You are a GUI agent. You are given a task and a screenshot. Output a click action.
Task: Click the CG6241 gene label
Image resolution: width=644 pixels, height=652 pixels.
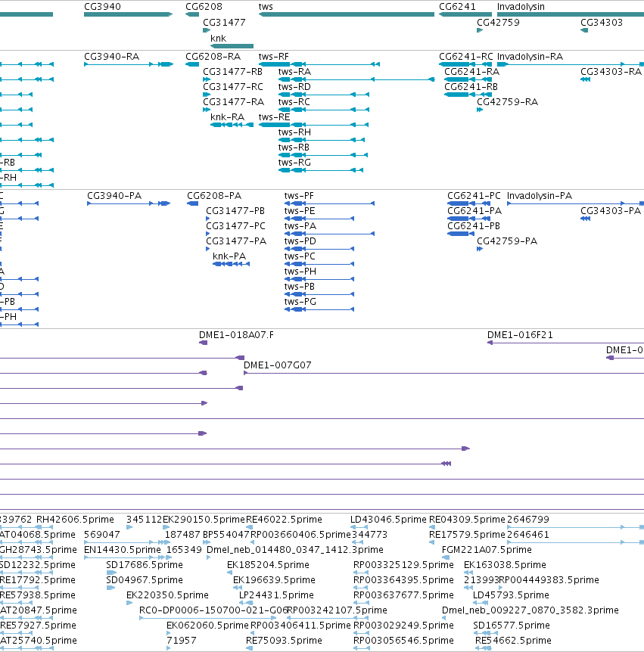coord(457,7)
